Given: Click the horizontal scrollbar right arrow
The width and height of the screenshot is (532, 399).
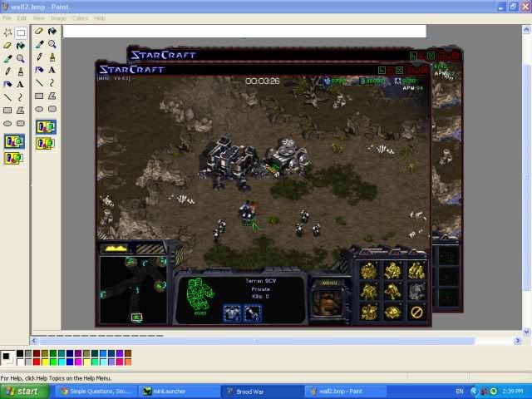Looking at the screenshot, I should [518, 340].
